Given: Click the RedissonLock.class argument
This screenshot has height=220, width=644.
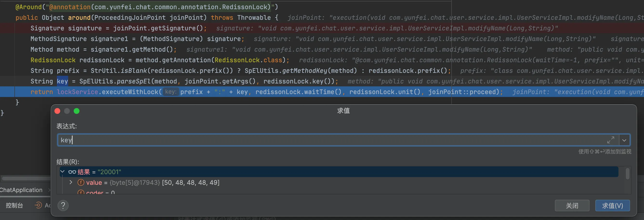Looking at the screenshot, I should [248, 60].
